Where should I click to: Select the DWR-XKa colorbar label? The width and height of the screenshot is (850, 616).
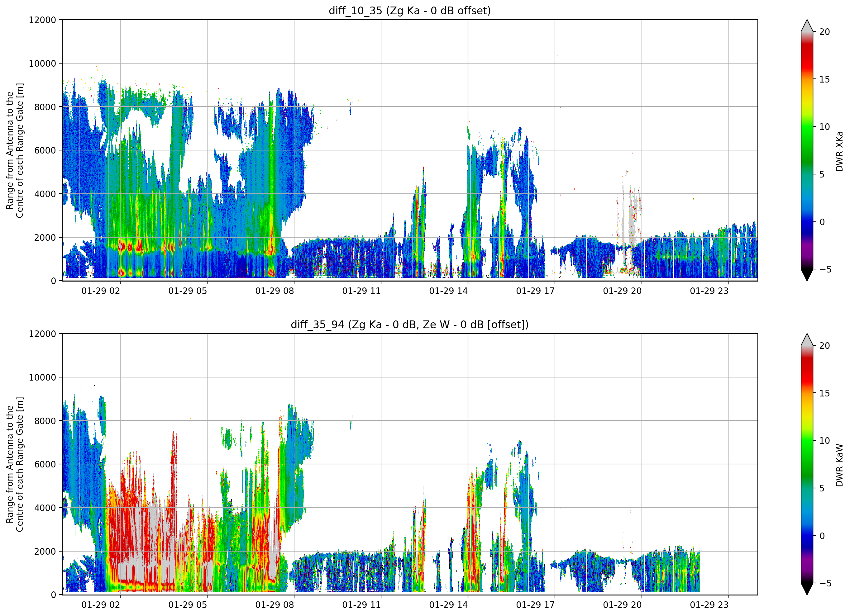click(x=839, y=151)
